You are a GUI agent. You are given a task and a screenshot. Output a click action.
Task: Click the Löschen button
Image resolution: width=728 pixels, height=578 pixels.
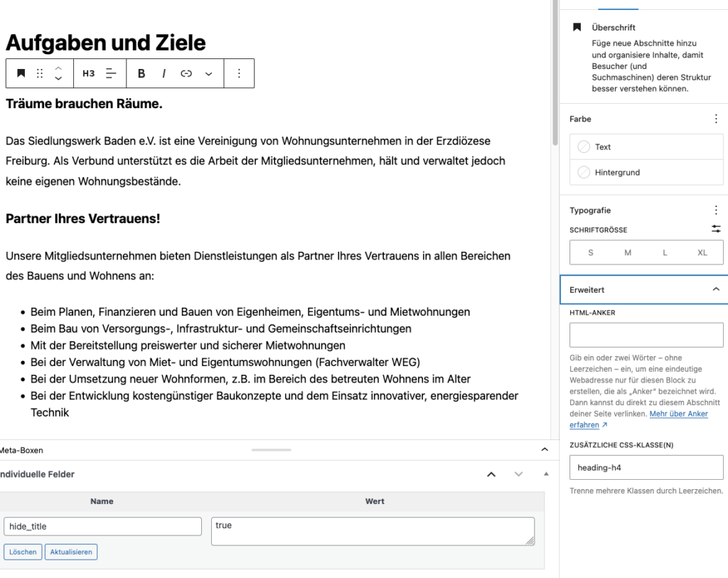tap(23, 552)
